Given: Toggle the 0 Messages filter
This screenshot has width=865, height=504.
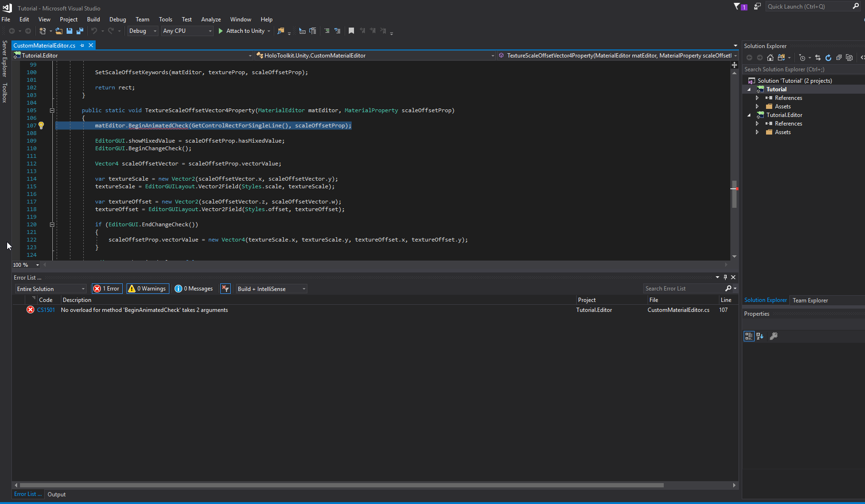Looking at the screenshot, I should [193, 288].
